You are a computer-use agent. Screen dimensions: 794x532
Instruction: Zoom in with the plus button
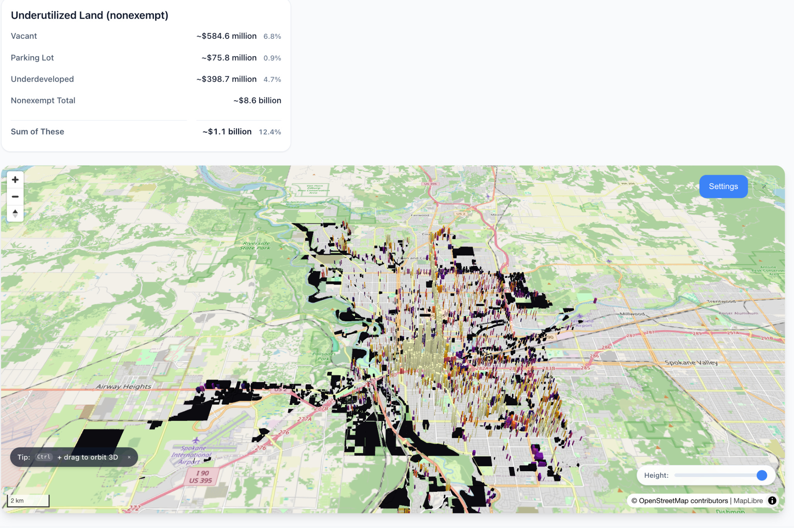(15, 180)
